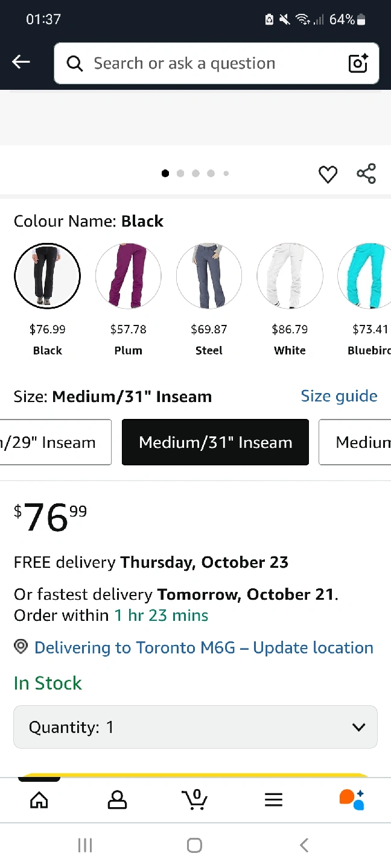The image size is (391, 868).
Task: Open the hamburger menu tab
Action: pyautogui.click(x=273, y=800)
